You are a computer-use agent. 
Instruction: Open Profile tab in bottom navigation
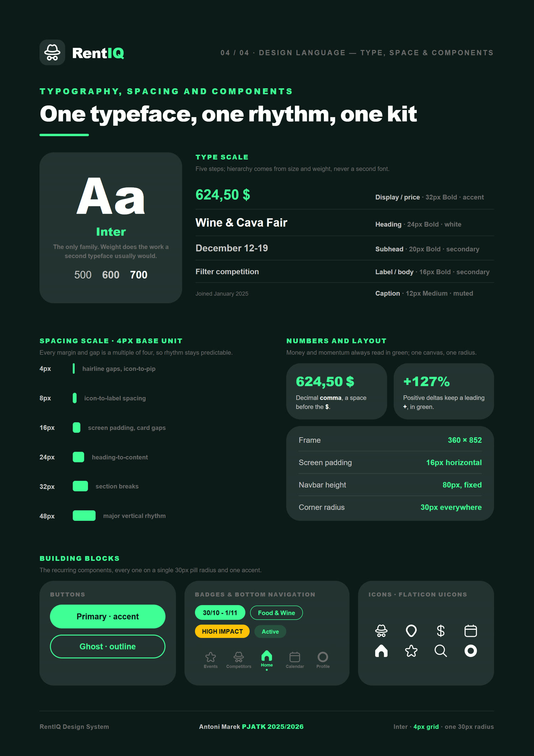point(323,660)
